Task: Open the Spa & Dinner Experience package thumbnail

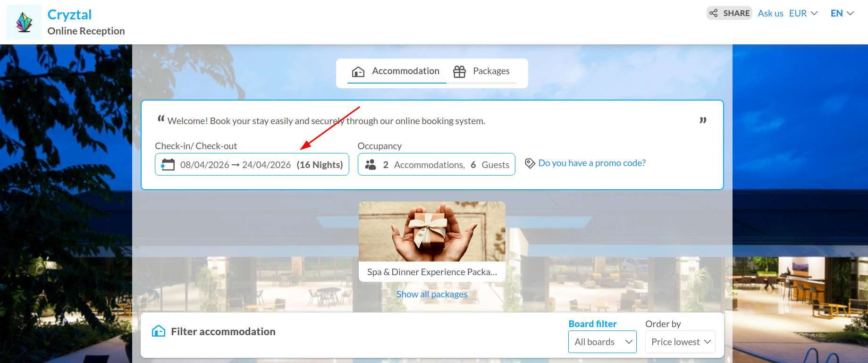Action: pos(432,232)
